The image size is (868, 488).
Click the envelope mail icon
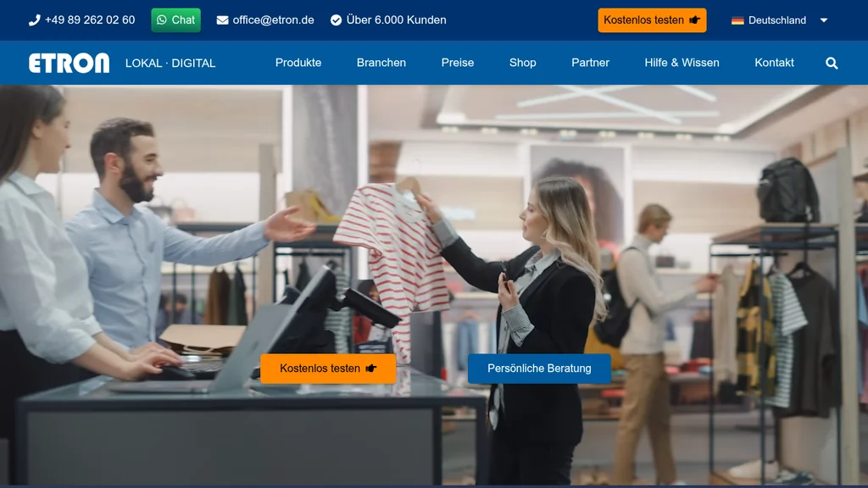[x=223, y=20]
